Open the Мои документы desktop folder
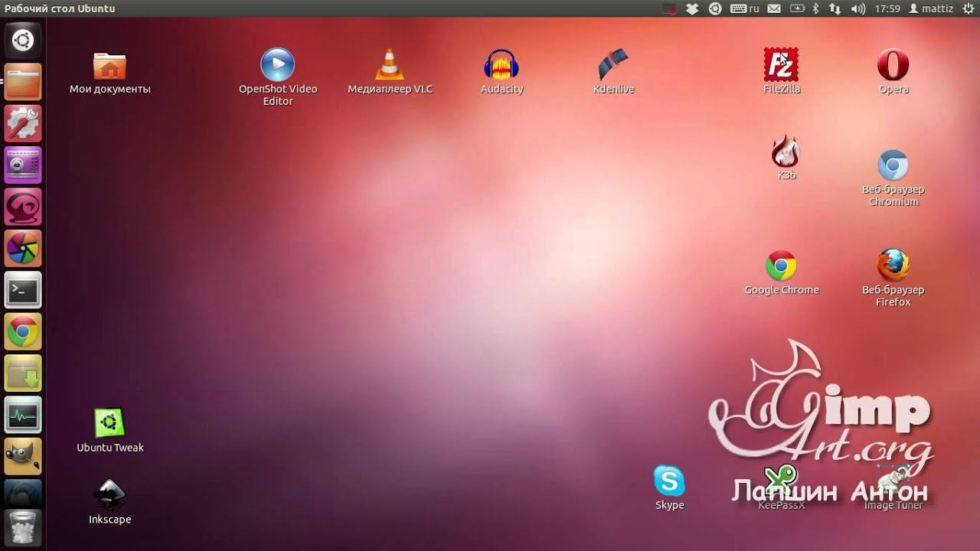This screenshot has height=551, width=980. pos(109,73)
